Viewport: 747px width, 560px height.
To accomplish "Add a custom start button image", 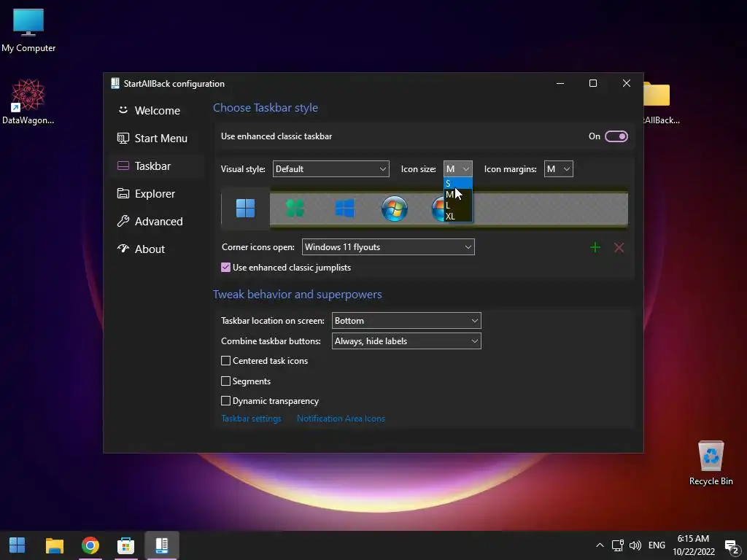I will [595, 247].
